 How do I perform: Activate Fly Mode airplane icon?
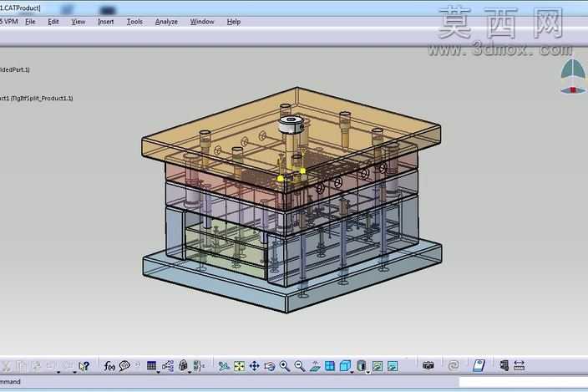(224, 366)
